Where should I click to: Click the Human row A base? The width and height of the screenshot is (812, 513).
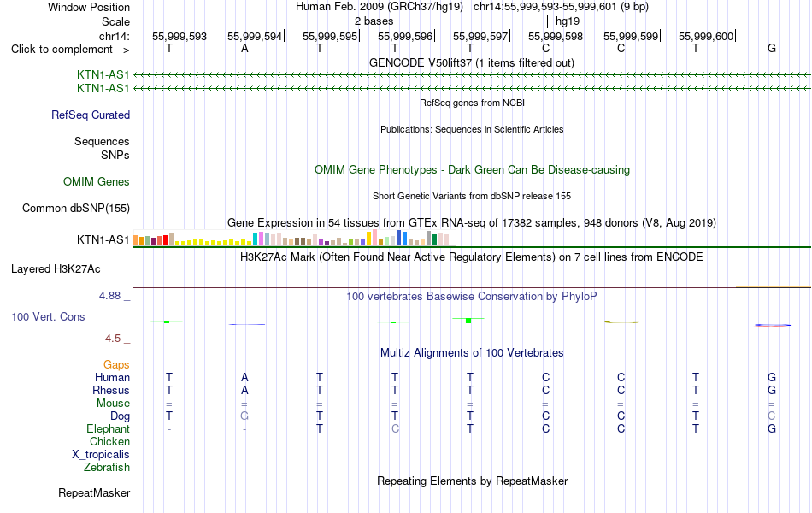coord(244,377)
